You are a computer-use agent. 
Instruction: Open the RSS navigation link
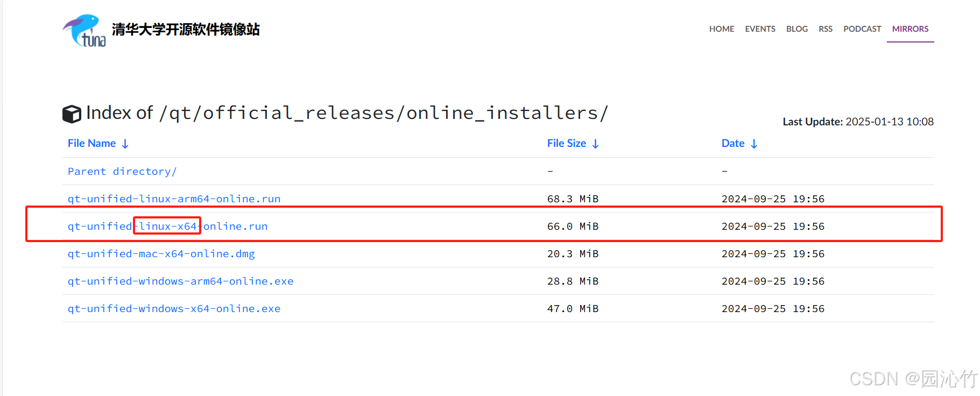point(826,29)
